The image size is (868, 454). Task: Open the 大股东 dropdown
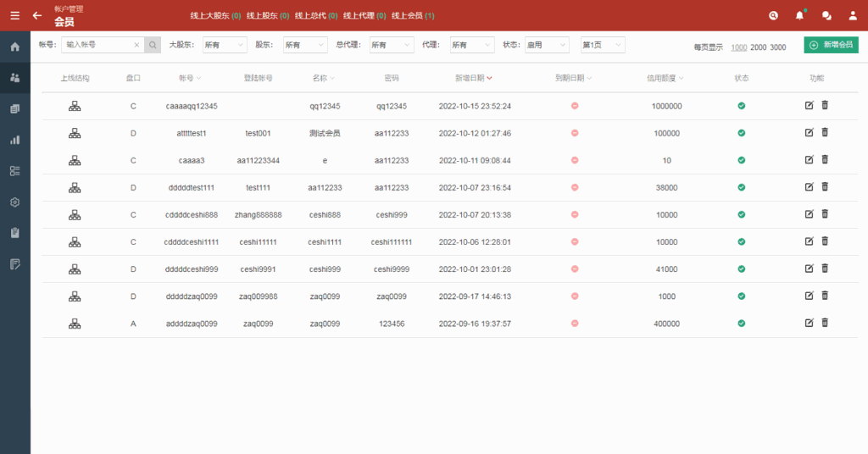pos(224,45)
